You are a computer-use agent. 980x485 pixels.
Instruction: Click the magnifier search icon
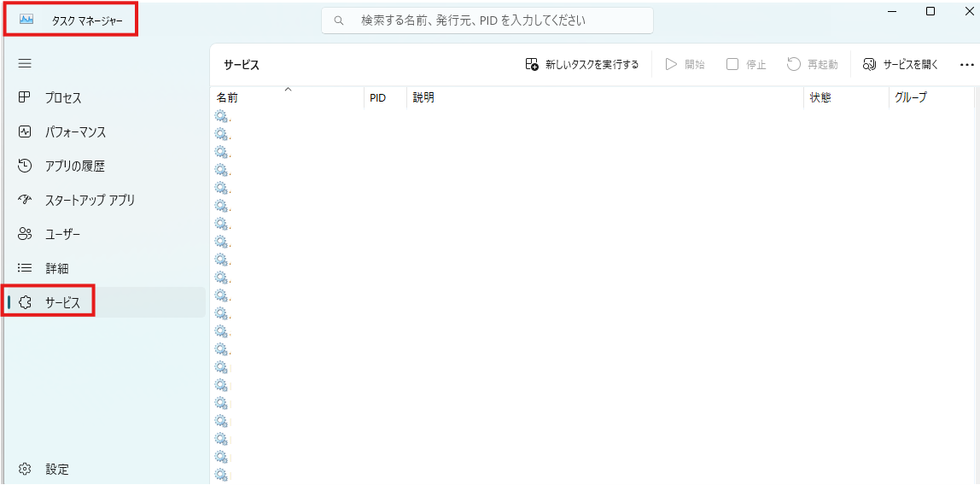click(340, 20)
